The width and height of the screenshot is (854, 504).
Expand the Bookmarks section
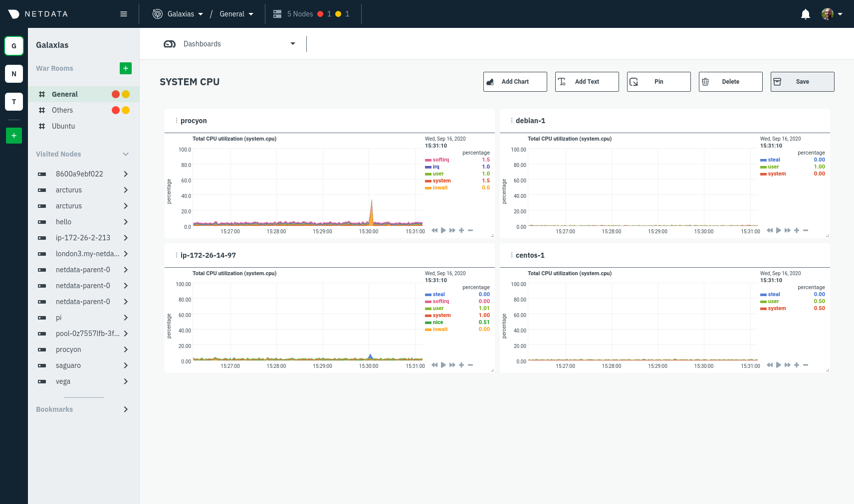tap(126, 409)
